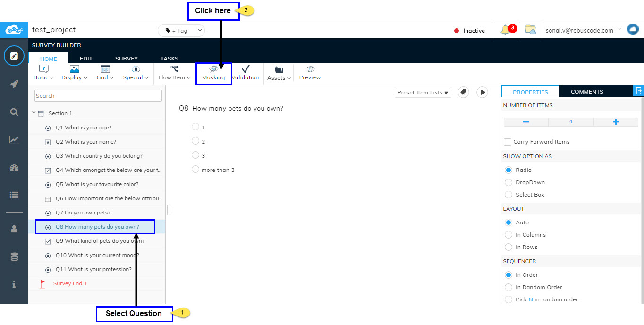Switch to the HOME tab
This screenshot has height=325, width=644.
pyautogui.click(x=49, y=59)
